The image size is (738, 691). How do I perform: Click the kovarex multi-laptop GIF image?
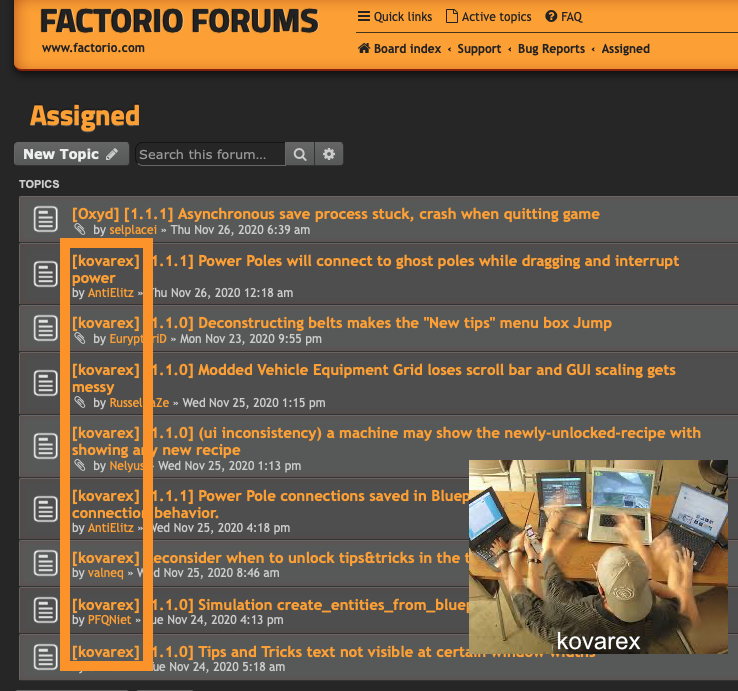click(x=598, y=557)
